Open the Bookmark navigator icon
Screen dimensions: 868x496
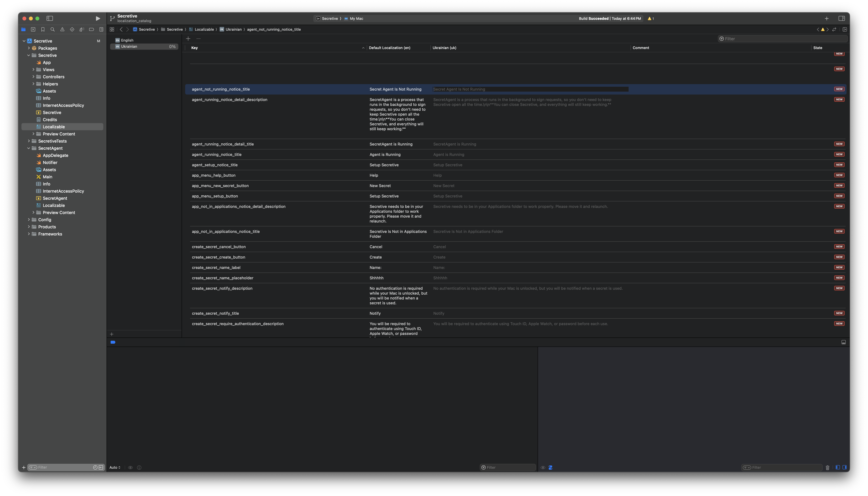click(43, 29)
